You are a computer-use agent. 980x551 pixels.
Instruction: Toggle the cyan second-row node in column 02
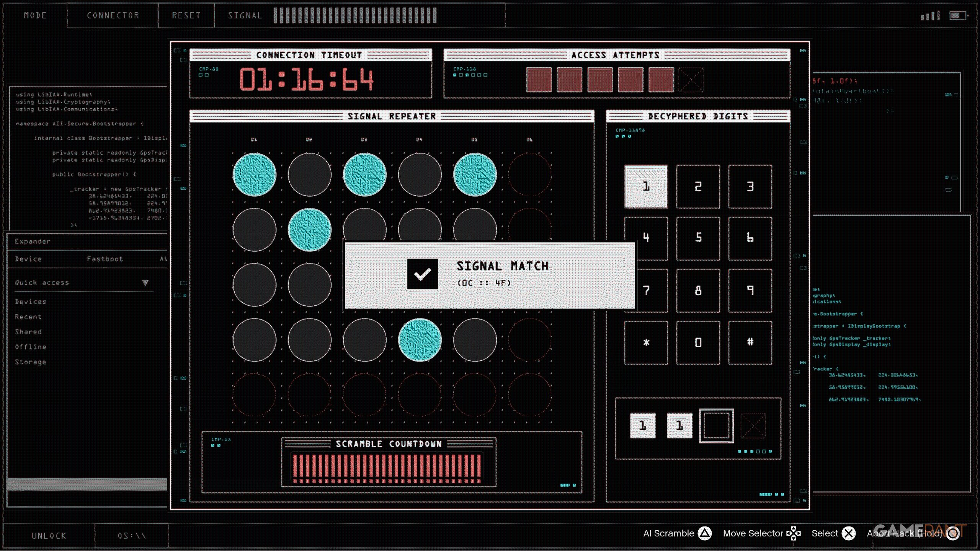point(309,230)
